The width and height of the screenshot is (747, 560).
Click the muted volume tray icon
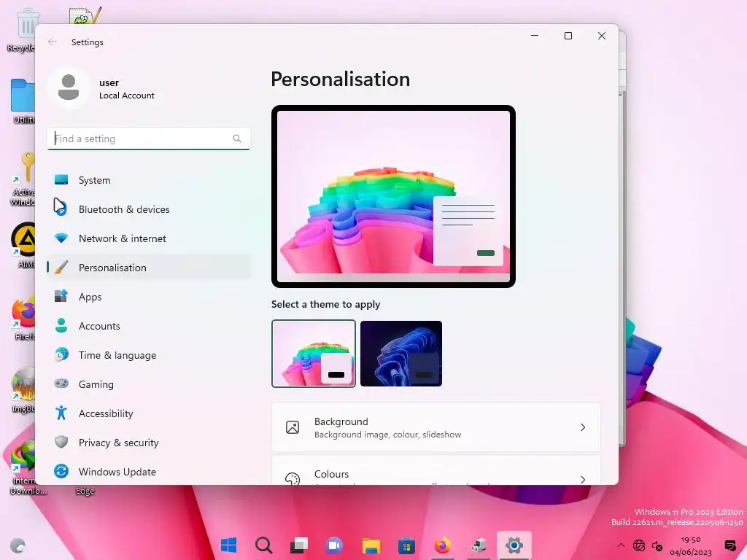pyautogui.click(x=657, y=545)
